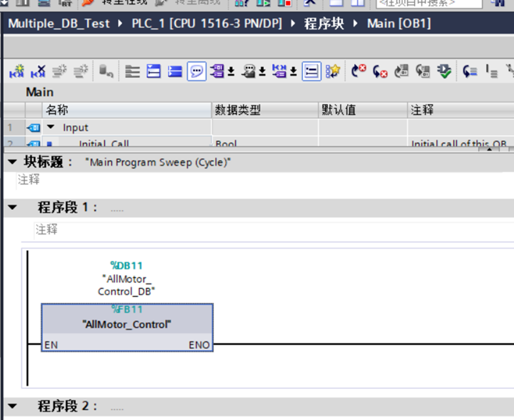514x420 pixels.
Task: Click 程序块 in the breadcrumb path
Action: point(324,24)
